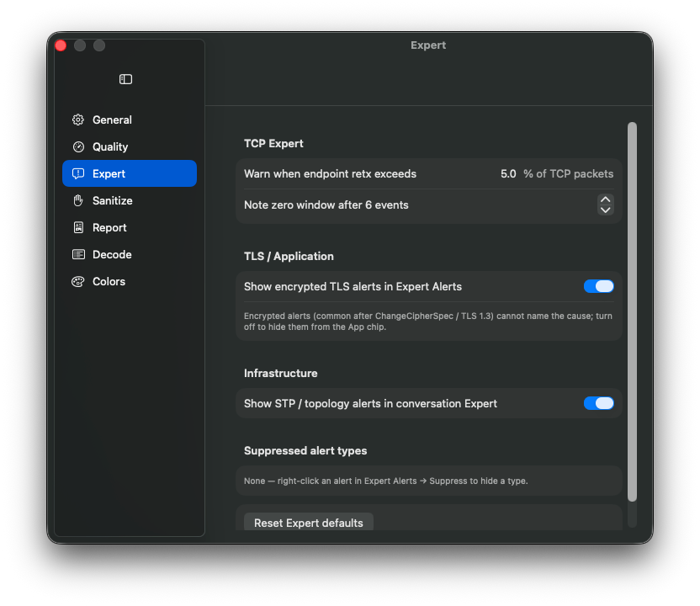Disable encrypted TLS alerts toggle
Image resolution: width=700 pixels, height=606 pixels.
point(599,286)
